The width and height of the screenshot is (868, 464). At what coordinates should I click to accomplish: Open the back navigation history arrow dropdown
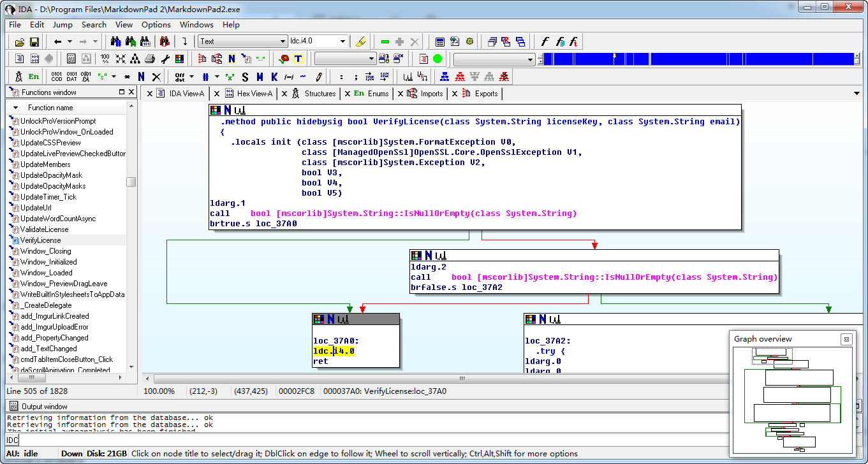[x=69, y=42]
